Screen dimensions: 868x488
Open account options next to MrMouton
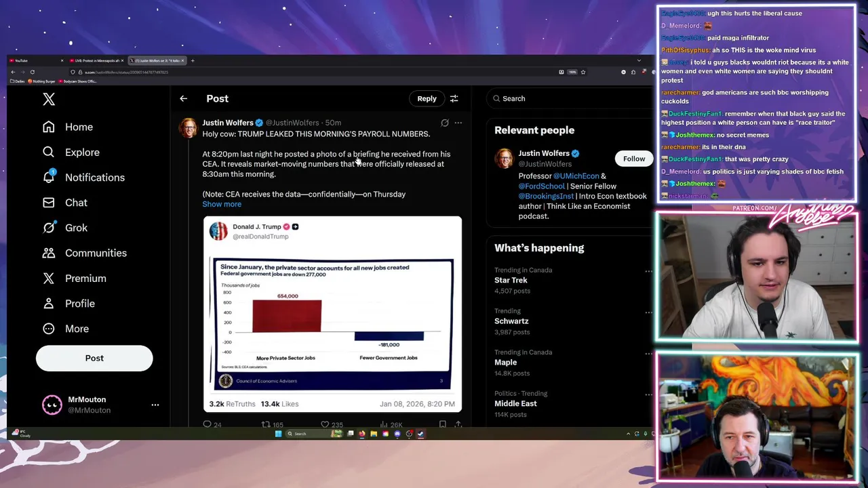click(x=155, y=405)
